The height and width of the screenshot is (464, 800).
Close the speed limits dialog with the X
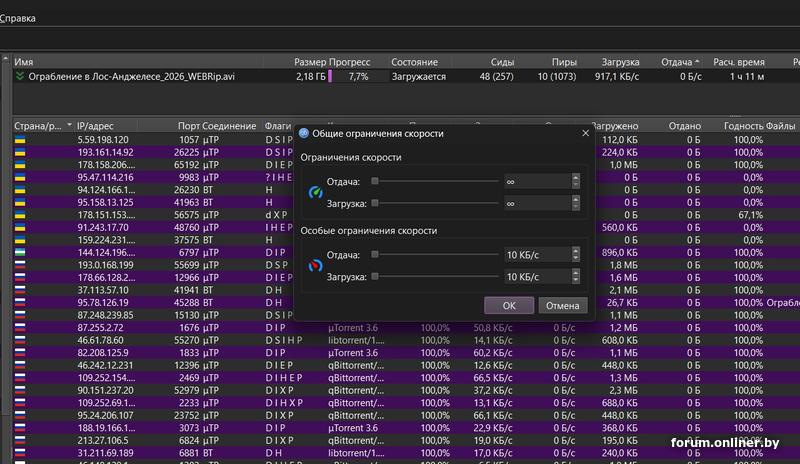point(585,132)
